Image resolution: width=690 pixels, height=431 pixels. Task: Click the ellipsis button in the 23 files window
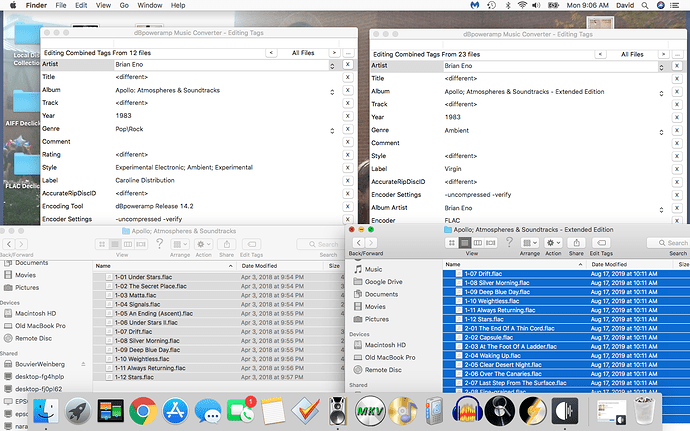(677, 54)
